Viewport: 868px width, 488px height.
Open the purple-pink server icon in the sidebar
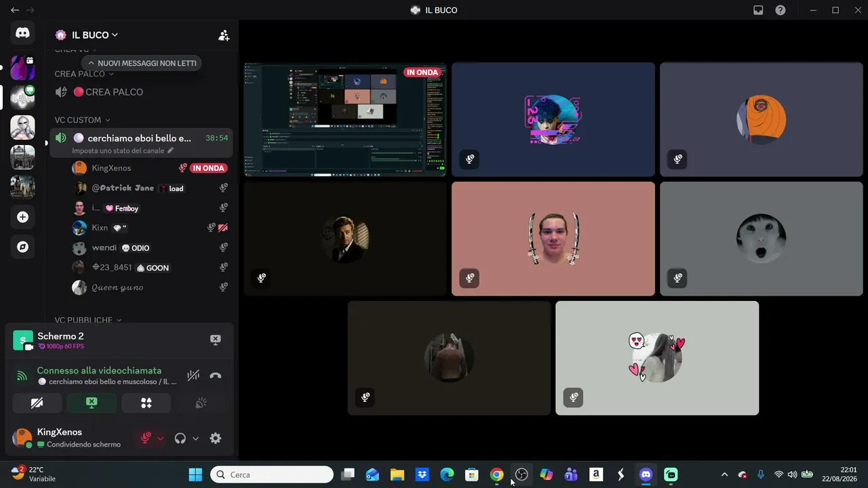[x=22, y=68]
